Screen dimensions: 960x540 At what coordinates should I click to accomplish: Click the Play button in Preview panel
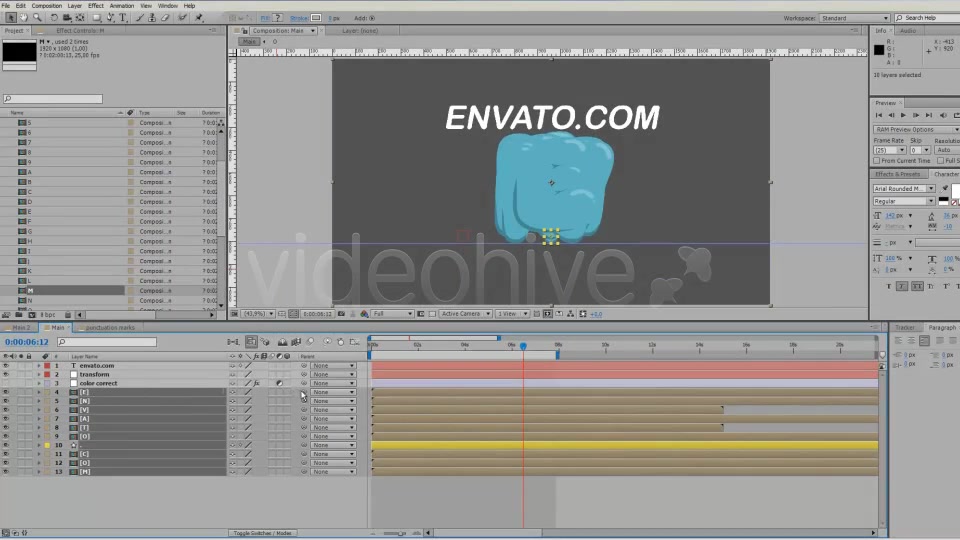tap(903, 115)
